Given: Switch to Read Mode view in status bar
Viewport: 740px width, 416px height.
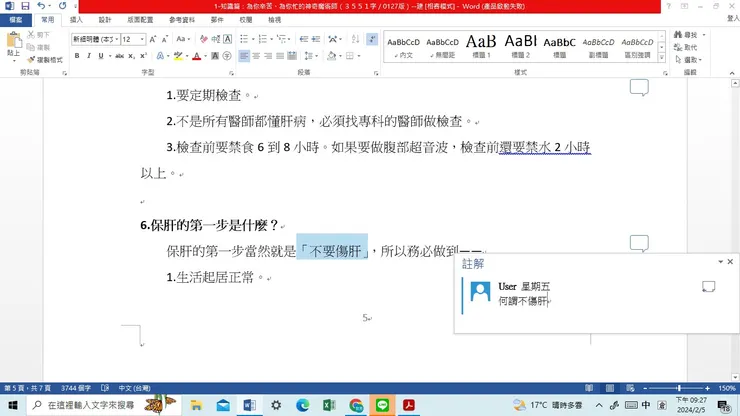Looking at the screenshot, I should pos(589,388).
